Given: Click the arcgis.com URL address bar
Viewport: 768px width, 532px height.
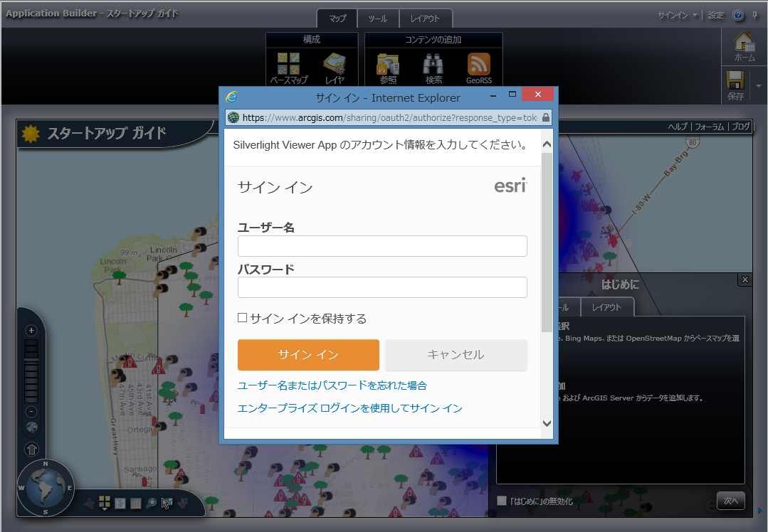Looking at the screenshot, I should pyautogui.click(x=390, y=117).
